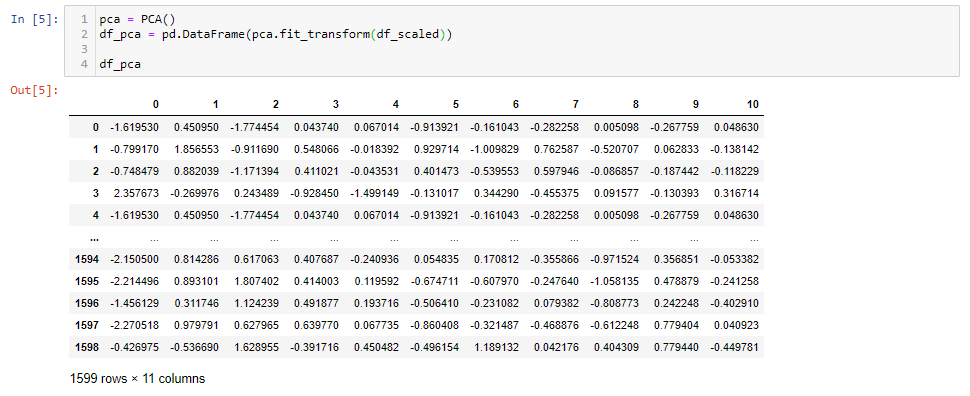Click row index 1594 in the table
This screenshot has height=396, width=970.
(x=87, y=259)
